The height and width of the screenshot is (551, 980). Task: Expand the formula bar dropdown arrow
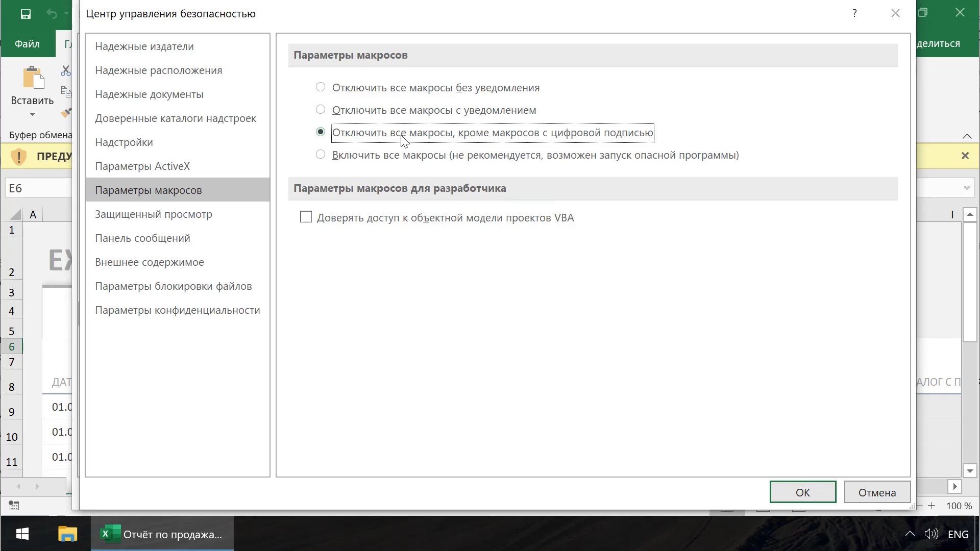coord(966,188)
